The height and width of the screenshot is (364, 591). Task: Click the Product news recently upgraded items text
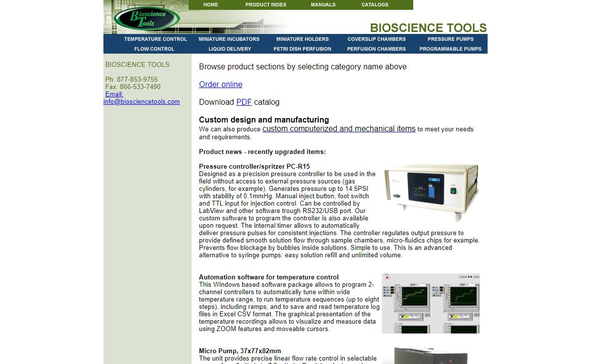[x=263, y=152]
